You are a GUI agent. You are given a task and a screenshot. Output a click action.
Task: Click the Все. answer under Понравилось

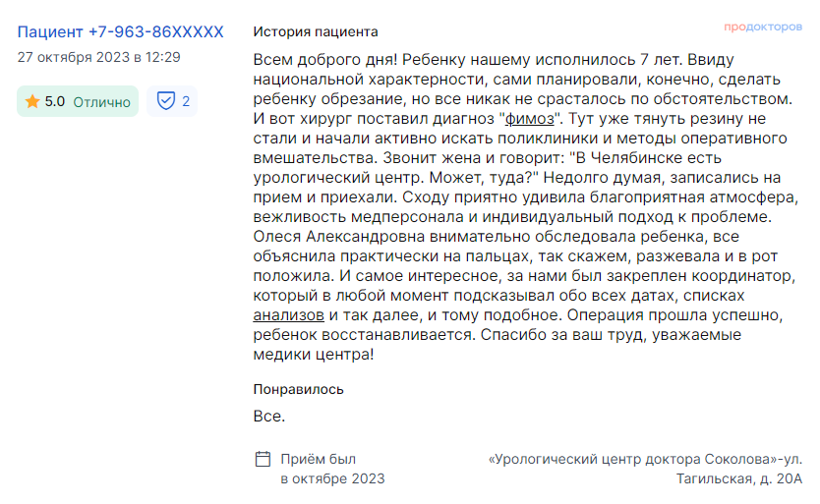click(x=269, y=417)
